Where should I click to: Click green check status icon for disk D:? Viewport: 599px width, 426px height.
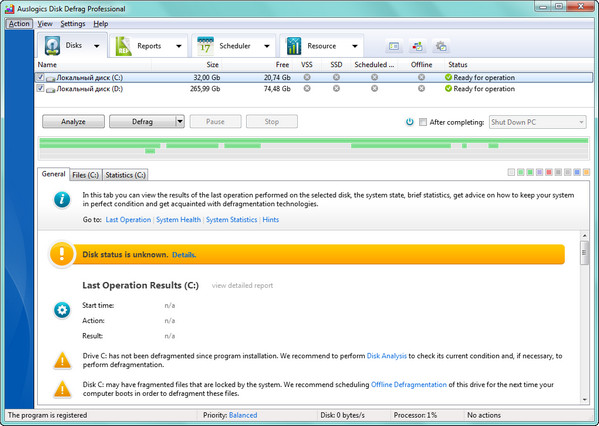point(448,89)
